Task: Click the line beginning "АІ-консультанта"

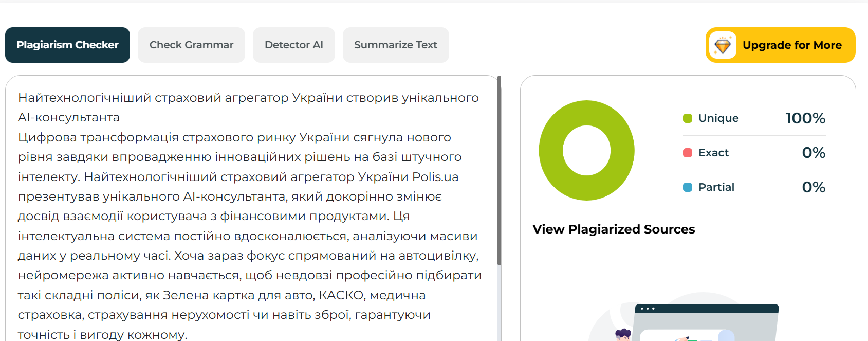Action: click(x=69, y=117)
